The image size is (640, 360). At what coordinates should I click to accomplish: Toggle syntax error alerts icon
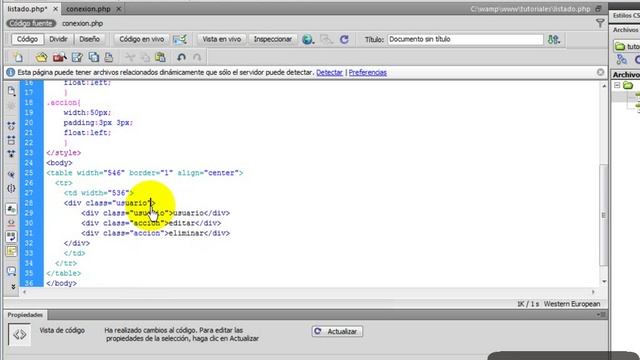(11, 251)
